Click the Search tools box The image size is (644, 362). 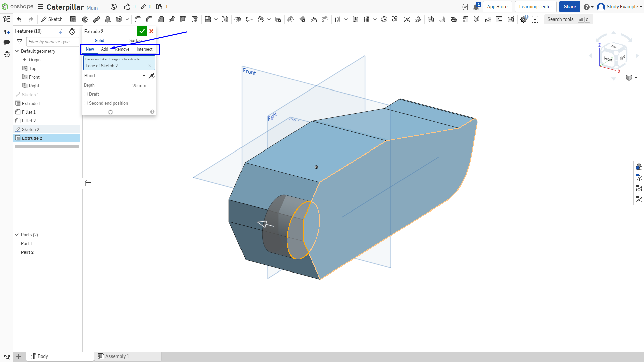pyautogui.click(x=569, y=19)
